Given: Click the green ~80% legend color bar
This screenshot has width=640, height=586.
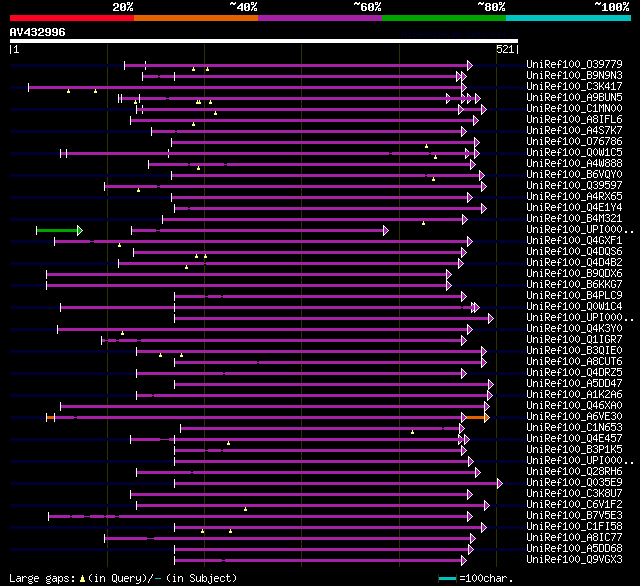Looking at the screenshot, I should point(444,18).
